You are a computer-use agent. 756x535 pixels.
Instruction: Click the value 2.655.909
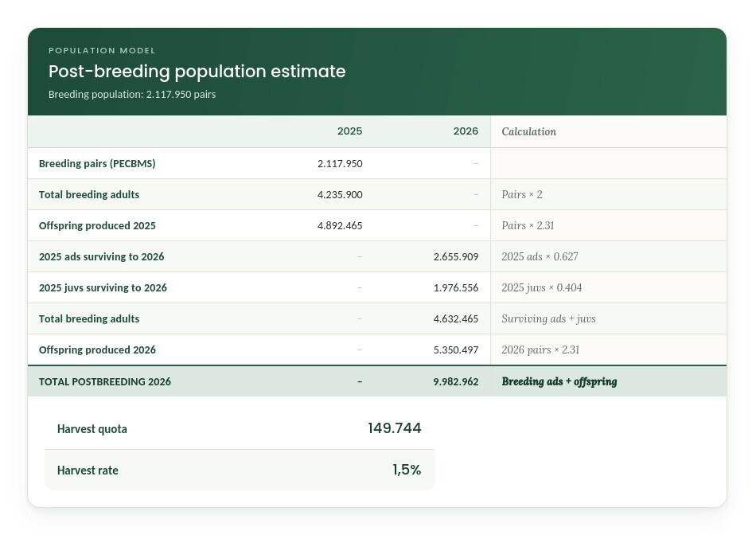456,256
